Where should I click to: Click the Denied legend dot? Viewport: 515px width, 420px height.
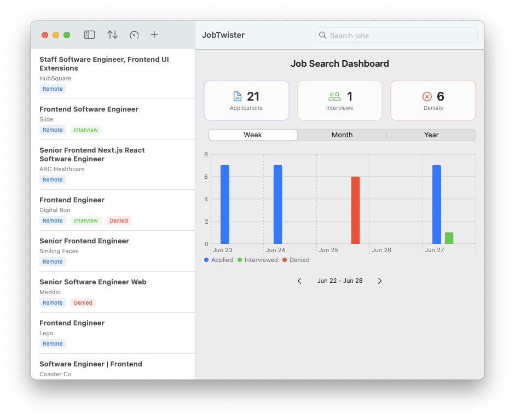point(285,260)
